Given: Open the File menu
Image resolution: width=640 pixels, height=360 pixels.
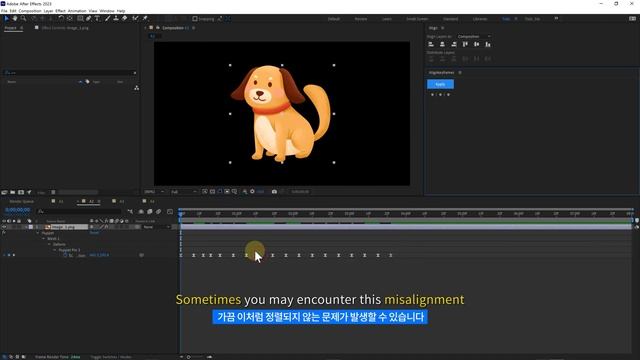Looking at the screenshot, I should (4, 11).
